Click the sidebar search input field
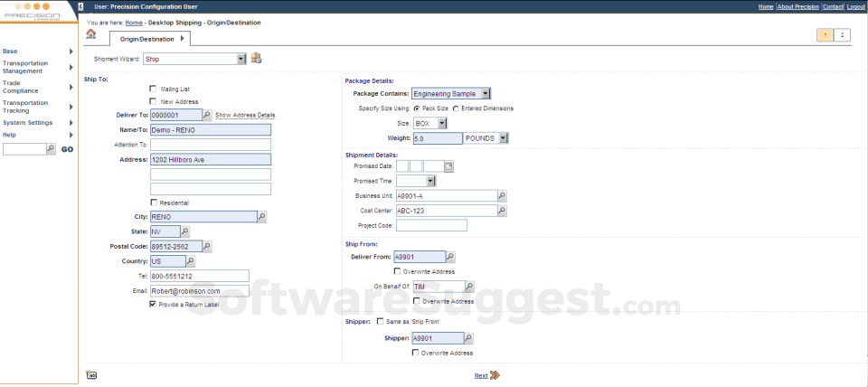868x387 pixels. (24, 149)
